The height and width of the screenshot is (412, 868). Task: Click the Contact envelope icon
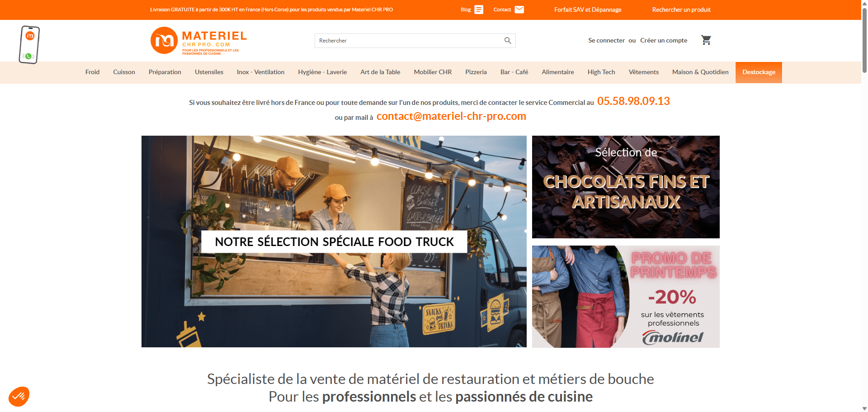tap(519, 9)
